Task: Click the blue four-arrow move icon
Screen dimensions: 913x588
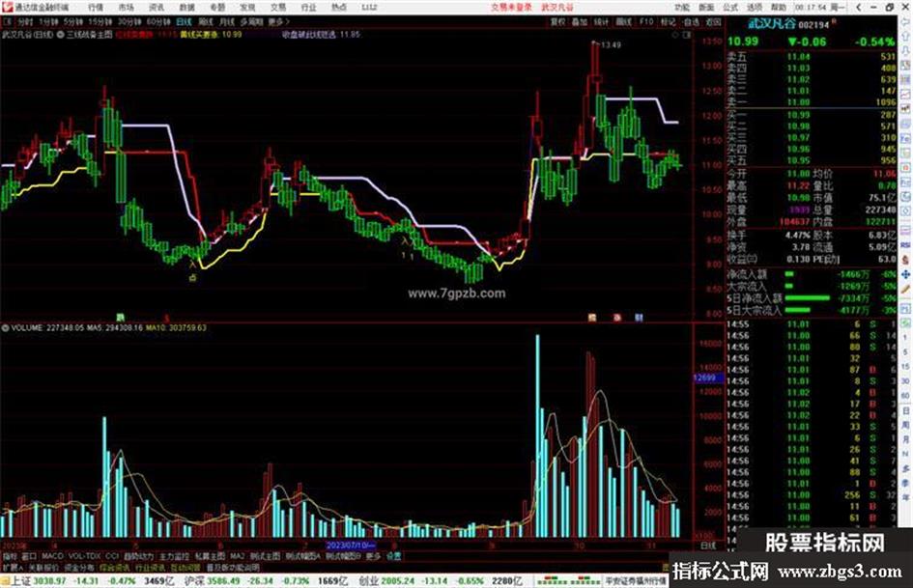Action: [906, 274]
